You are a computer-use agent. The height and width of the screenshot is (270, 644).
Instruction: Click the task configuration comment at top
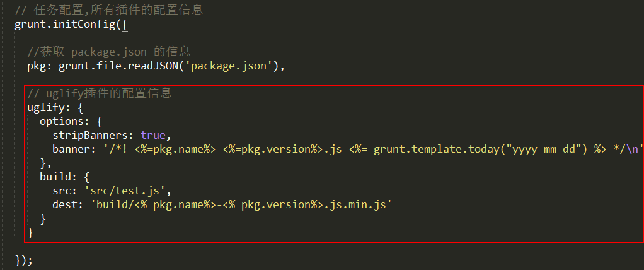[x=109, y=10]
